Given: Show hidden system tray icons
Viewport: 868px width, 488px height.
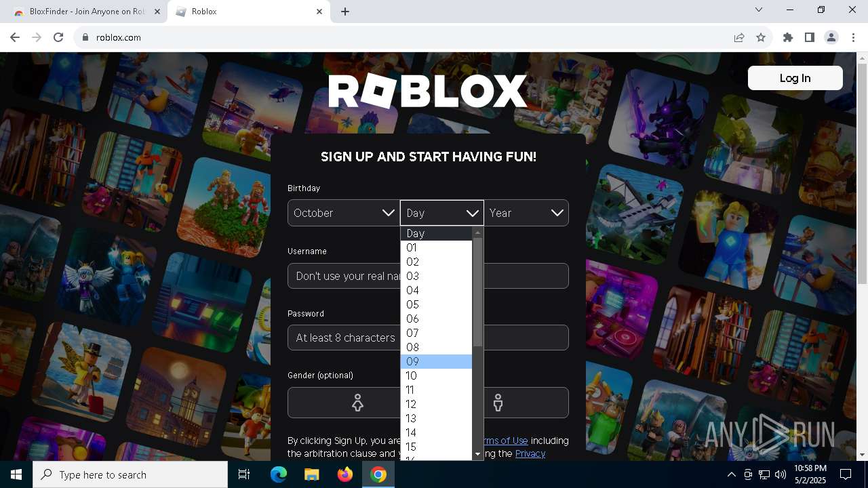Looking at the screenshot, I should point(732,474).
